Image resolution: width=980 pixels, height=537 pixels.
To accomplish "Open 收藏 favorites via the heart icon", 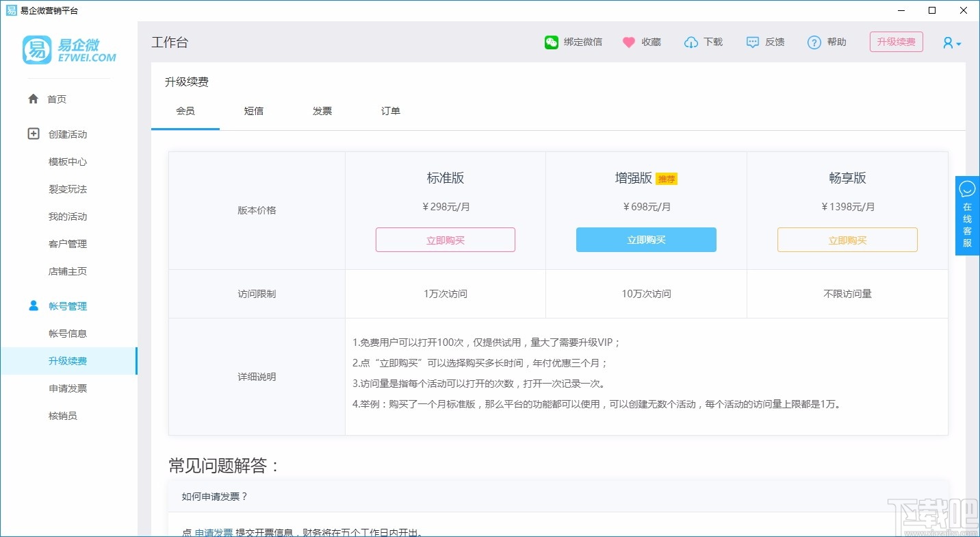I will tap(628, 42).
